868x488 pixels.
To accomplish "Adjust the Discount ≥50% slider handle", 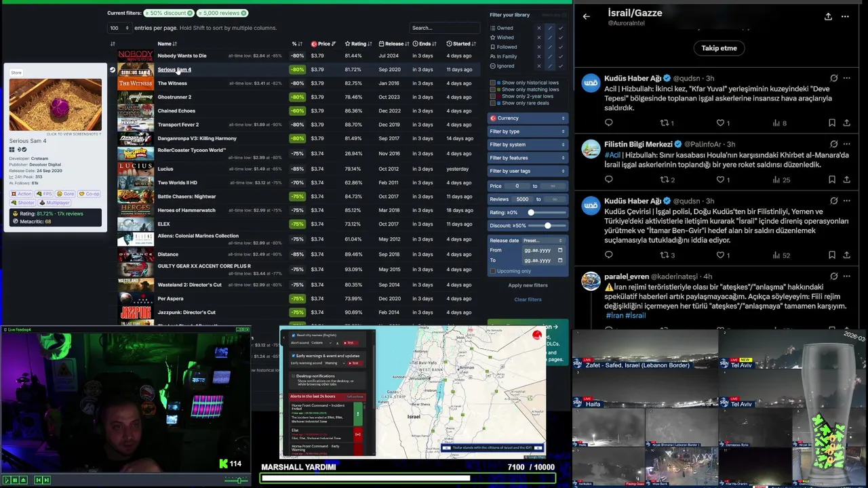I will [x=547, y=226].
